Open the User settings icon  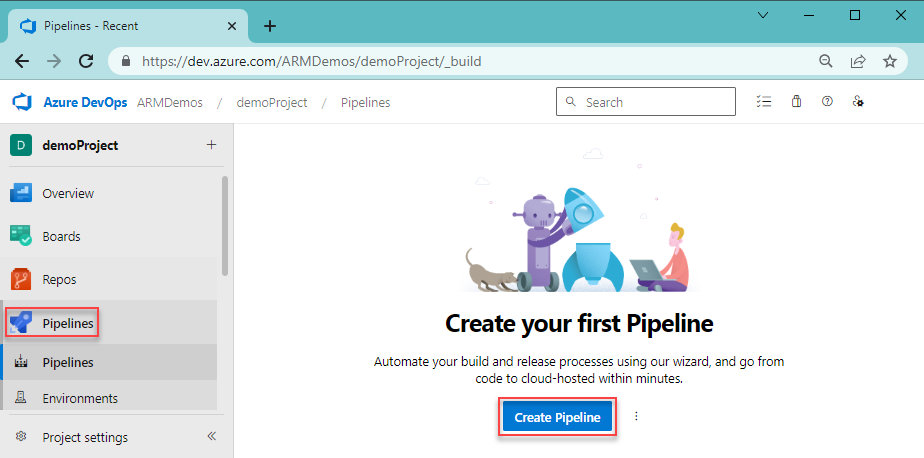tap(858, 102)
